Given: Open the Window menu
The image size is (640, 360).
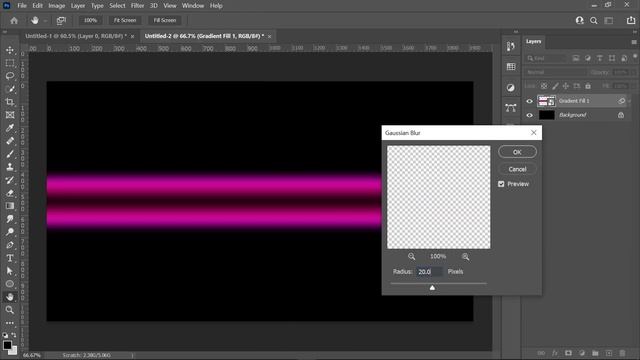Looking at the screenshot, I should click(193, 6).
